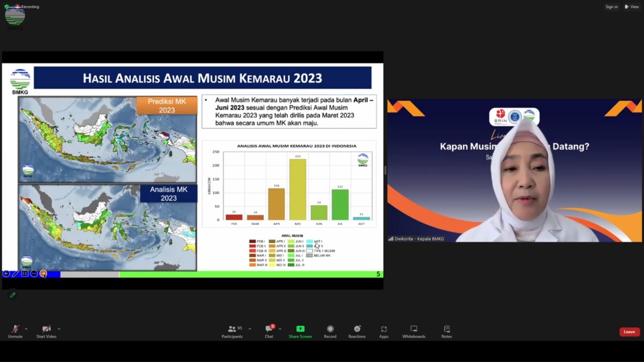The height and width of the screenshot is (362, 644).
Task: Expand video options arrow next to Start Video
Action: (59, 329)
